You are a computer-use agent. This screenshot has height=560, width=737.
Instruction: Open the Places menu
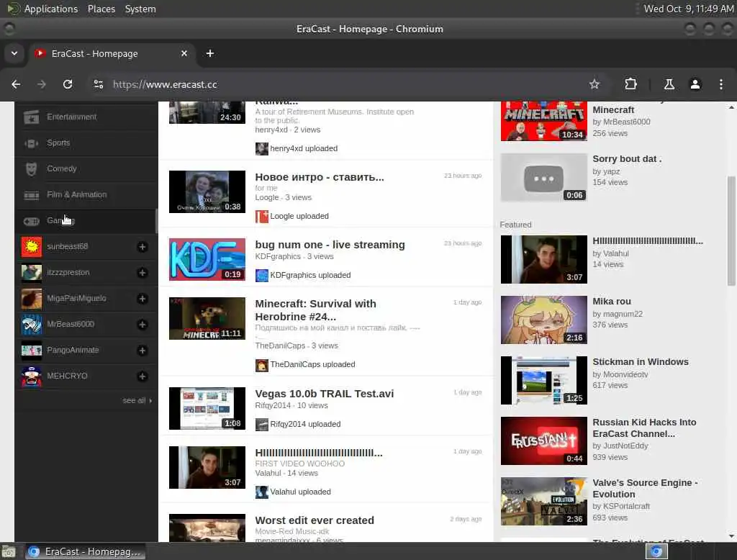coord(101,9)
